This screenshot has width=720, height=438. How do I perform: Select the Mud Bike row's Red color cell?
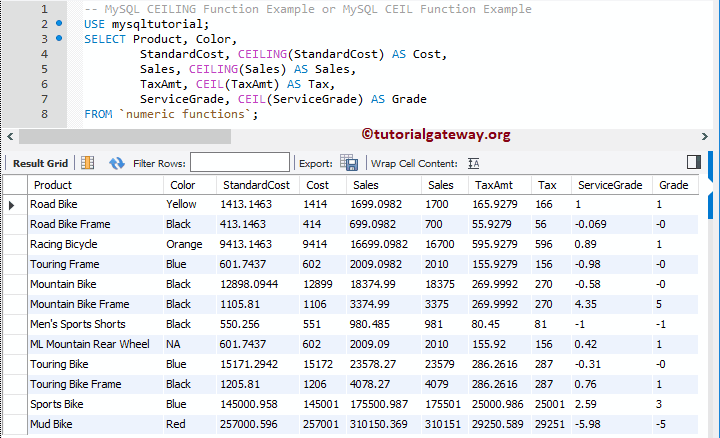point(176,424)
